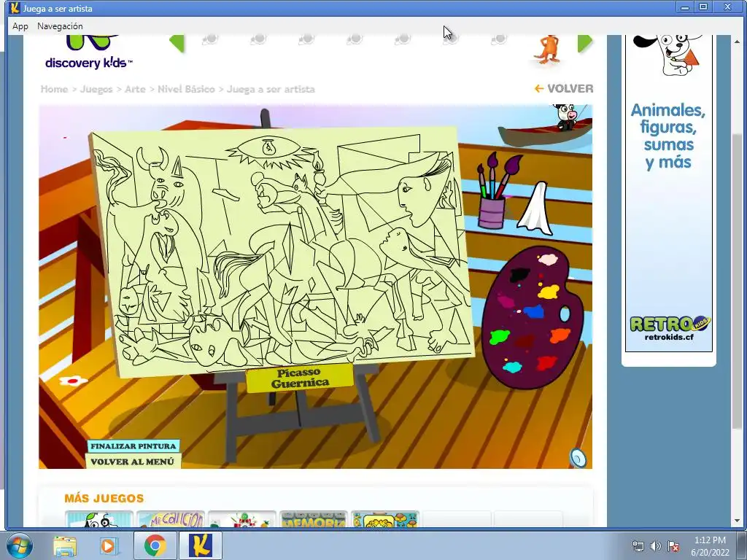Image resolution: width=747 pixels, height=560 pixels.
Task: Click FINALIZAR PINTURA button
Action: click(133, 446)
